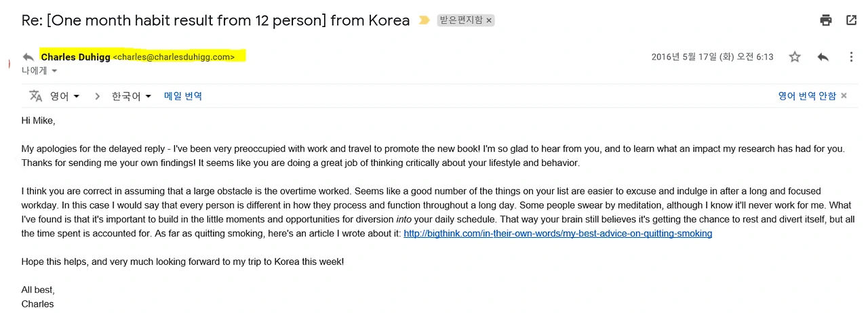868x313 pixels.
Task: Click the sender email address charles@charlesduhigg.com
Action: (174, 58)
